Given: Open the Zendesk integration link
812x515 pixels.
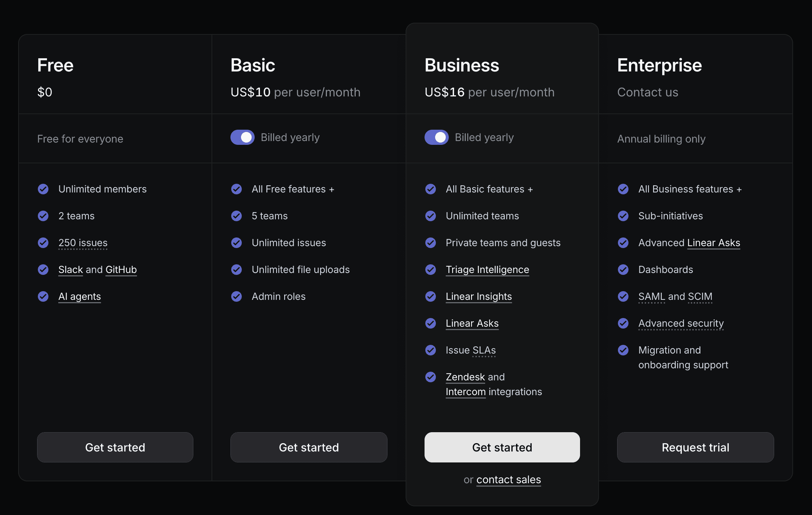Looking at the screenshot, I should click(465, 377).
